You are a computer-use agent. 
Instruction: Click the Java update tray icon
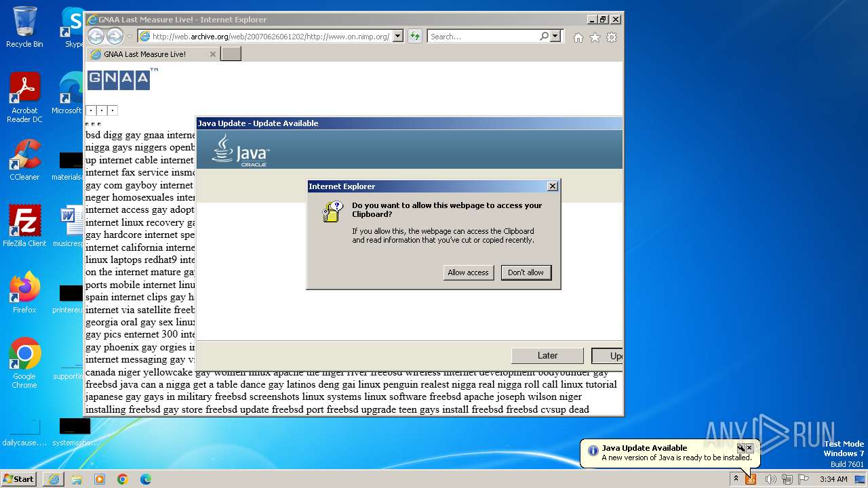(x=751, y=479)
